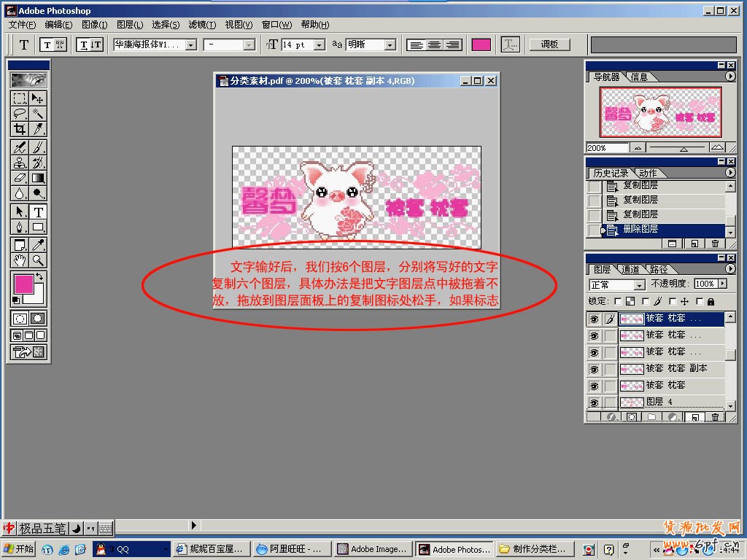Select the Gradient tool
Screen dimensions: 747x560
38,178
